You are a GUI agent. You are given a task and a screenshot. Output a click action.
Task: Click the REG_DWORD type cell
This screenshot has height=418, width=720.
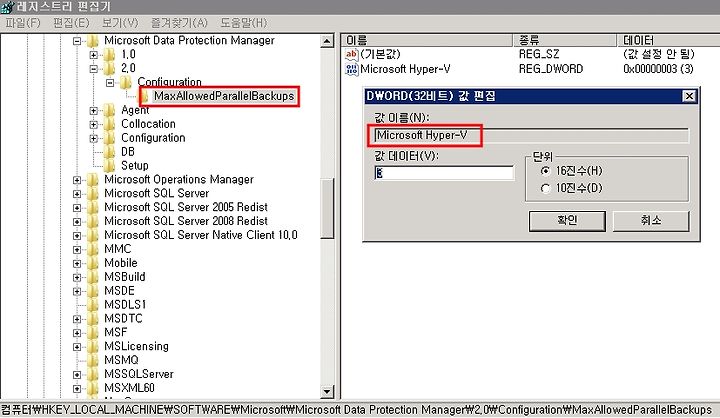pyautogui.click(x=551, y=69)
